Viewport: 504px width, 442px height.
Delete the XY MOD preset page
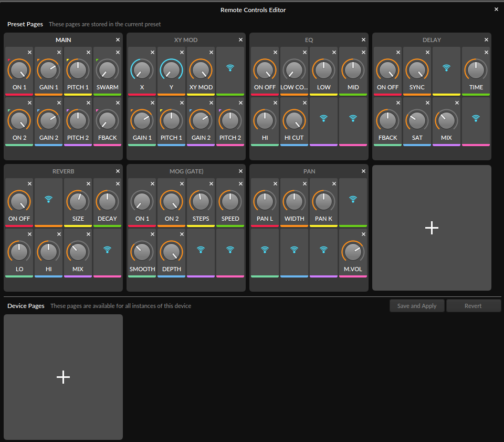(x=241, y=39)
